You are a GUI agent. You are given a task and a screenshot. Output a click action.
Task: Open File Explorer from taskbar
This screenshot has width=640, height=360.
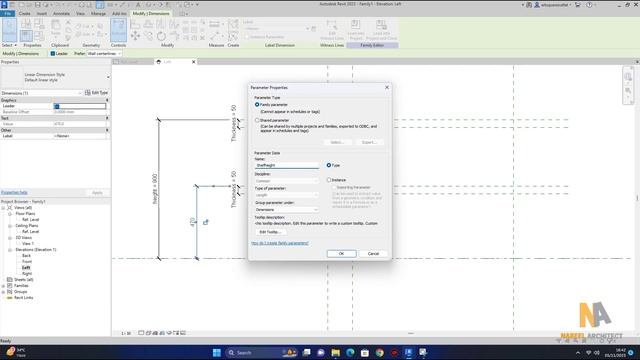point(336,353)
